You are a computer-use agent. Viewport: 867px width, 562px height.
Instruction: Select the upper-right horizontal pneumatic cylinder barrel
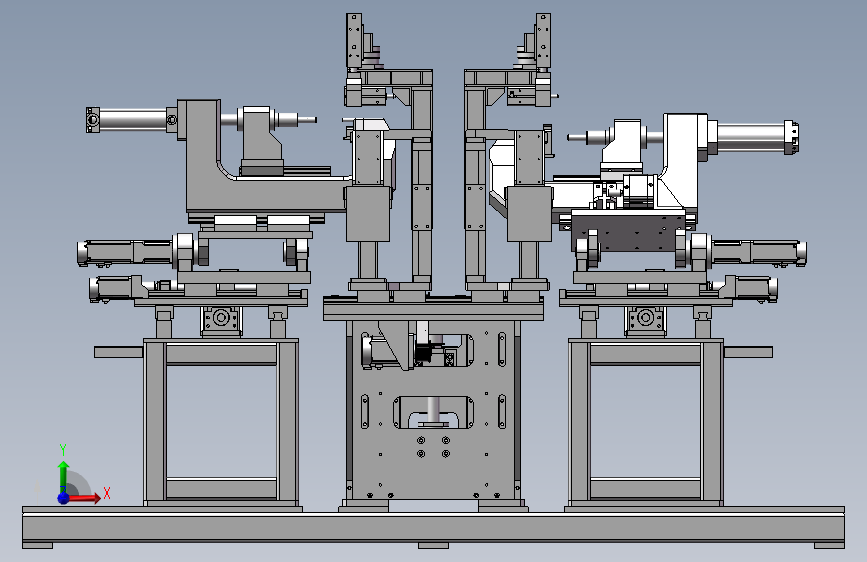point(750,138)
